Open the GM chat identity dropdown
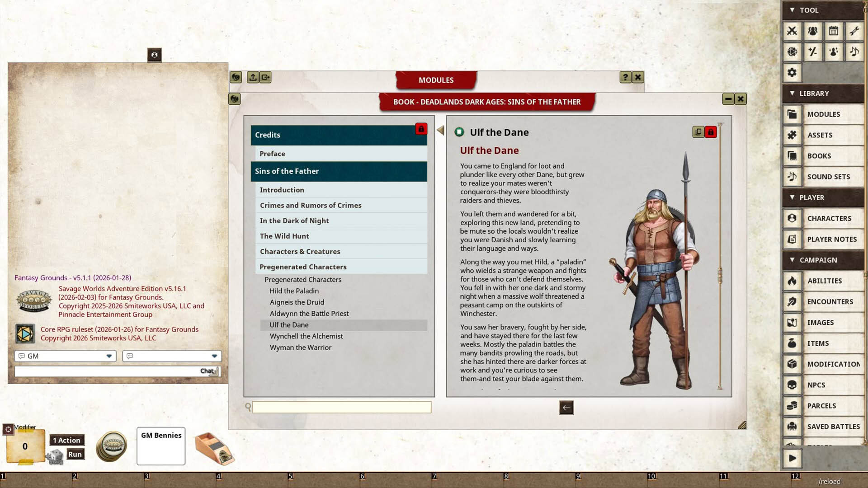 coord(108,356)
